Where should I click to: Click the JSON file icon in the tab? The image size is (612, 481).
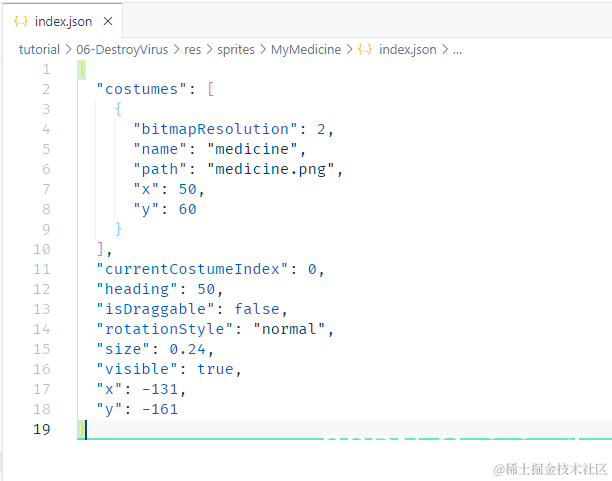pos(21,21)
